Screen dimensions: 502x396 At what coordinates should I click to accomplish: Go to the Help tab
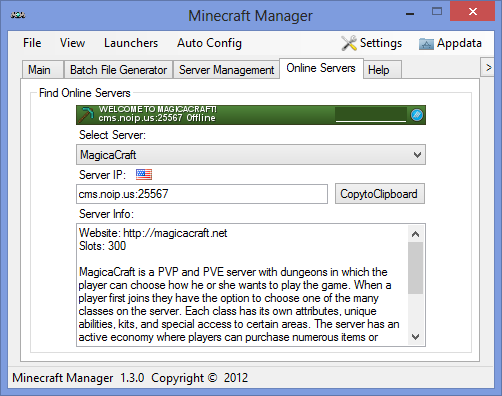pyautogui.click(x=382, y=70)
